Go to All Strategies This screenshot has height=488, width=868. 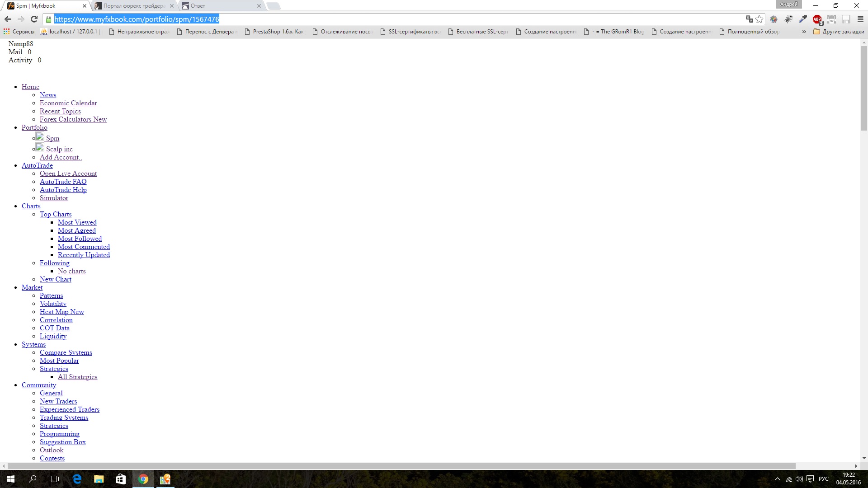pos(78,377)
